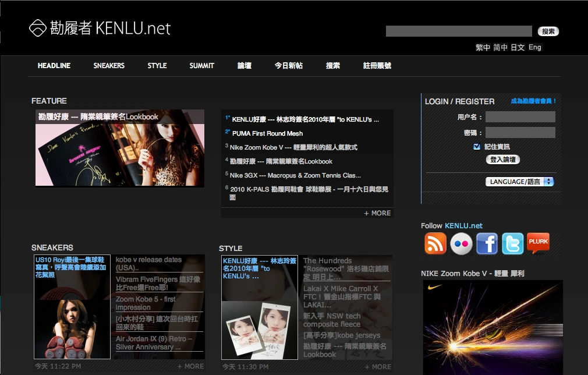Open the Nike Zoom Kobe V ad image
The height and width of the screenshot is (375, 588).
[493, 327]
